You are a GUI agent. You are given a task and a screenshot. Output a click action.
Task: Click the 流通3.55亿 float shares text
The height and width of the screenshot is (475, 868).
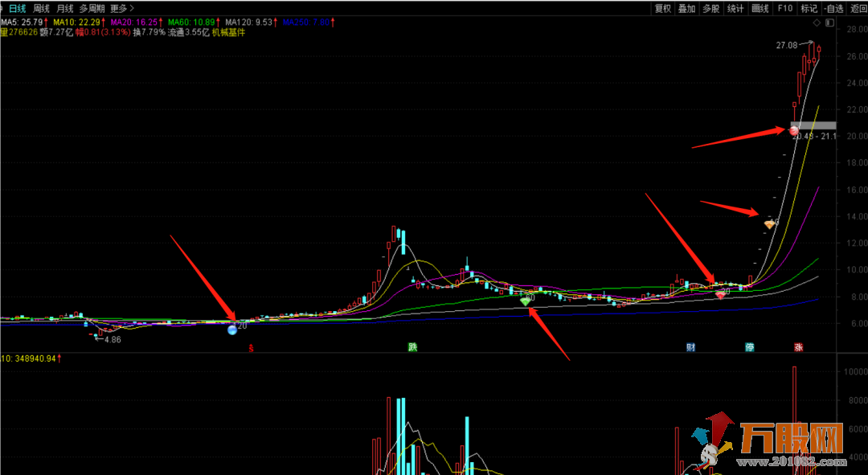[x=189, y=33]
